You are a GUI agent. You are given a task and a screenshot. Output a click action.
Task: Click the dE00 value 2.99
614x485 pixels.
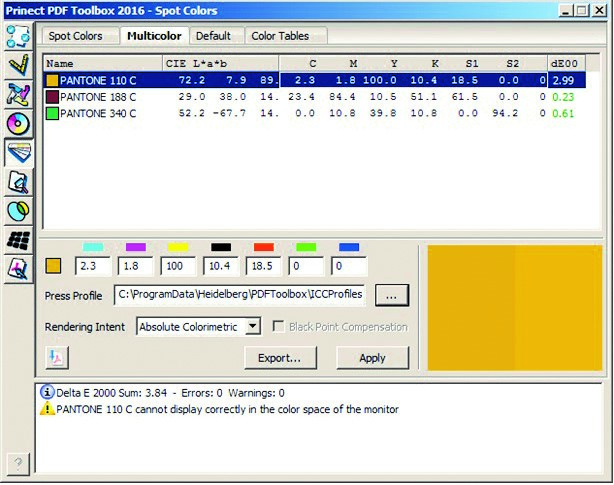point(563,80)
